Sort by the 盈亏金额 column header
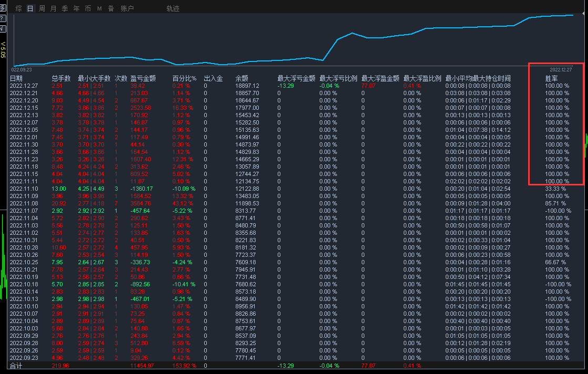 tap(143, 78)
